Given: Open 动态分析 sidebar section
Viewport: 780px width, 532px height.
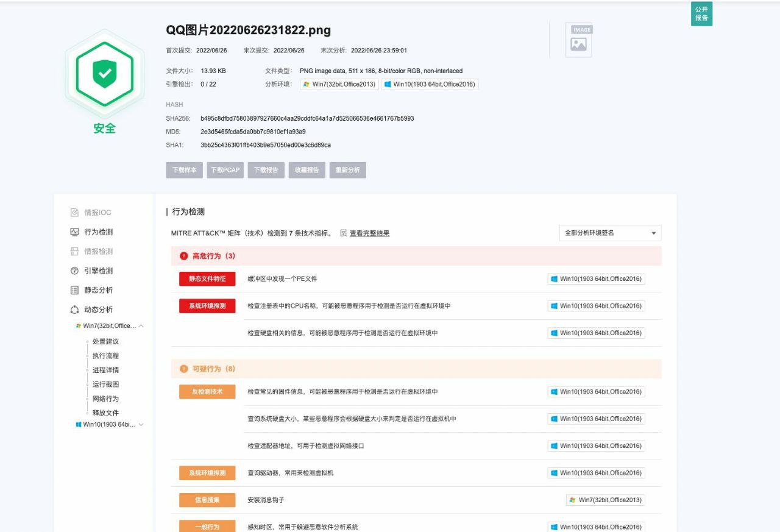Looking at the screenshot, I should (98, 310).
